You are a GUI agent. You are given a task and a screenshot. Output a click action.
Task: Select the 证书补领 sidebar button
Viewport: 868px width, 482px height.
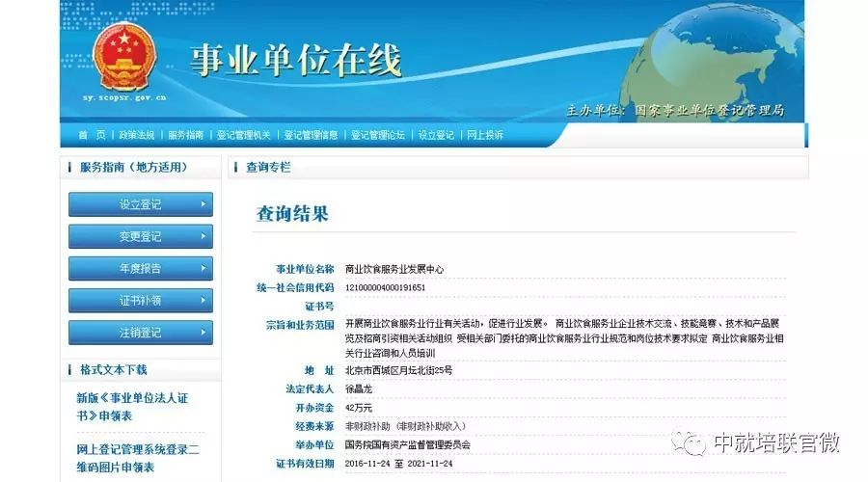[141, 301]
